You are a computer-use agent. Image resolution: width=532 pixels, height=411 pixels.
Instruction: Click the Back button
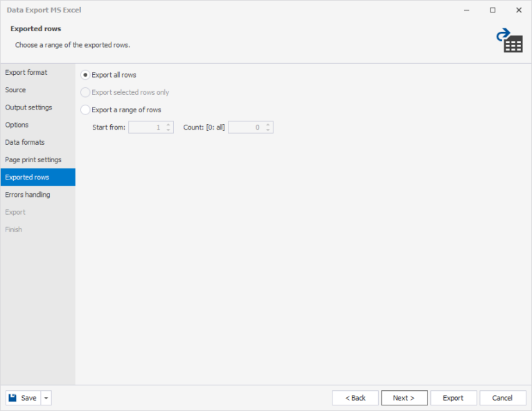[355, 398]
